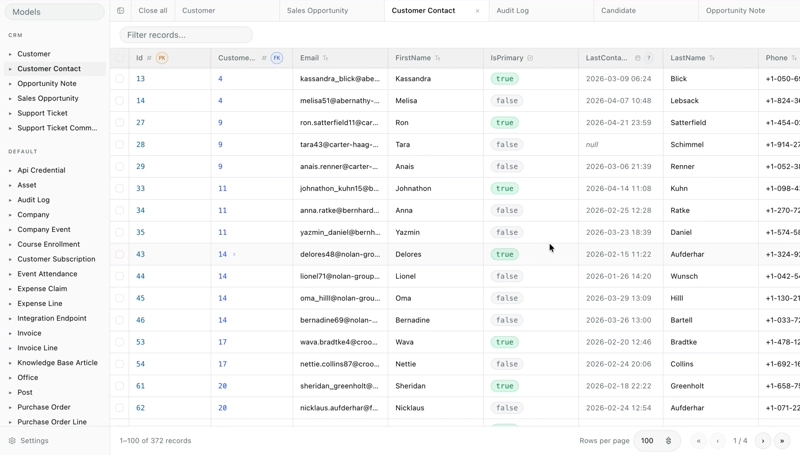Switch to the Candidate tab
This screenshot has height=455, width=800.
point(646,10)
